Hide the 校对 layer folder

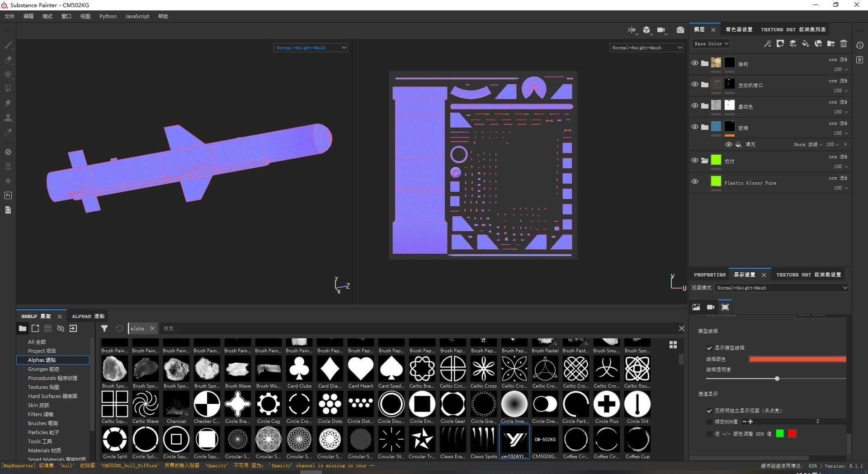point(695,160)
